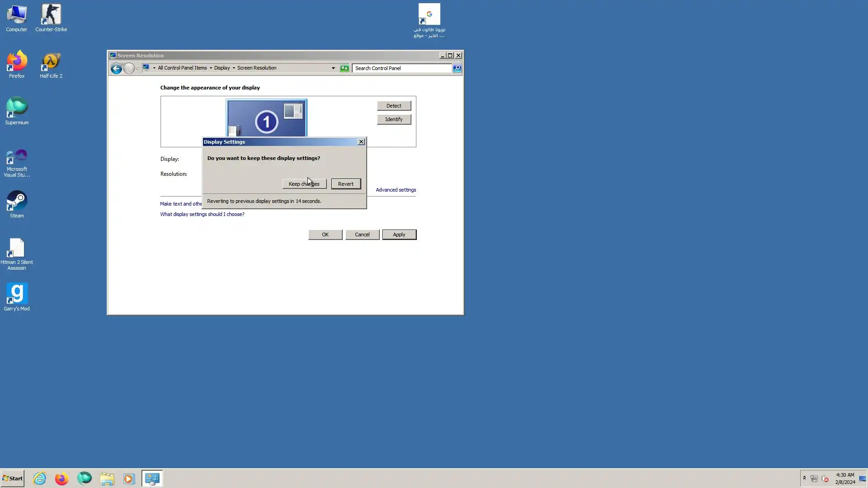
Task: Show hidden system tray icons
Action: point(804,478)
